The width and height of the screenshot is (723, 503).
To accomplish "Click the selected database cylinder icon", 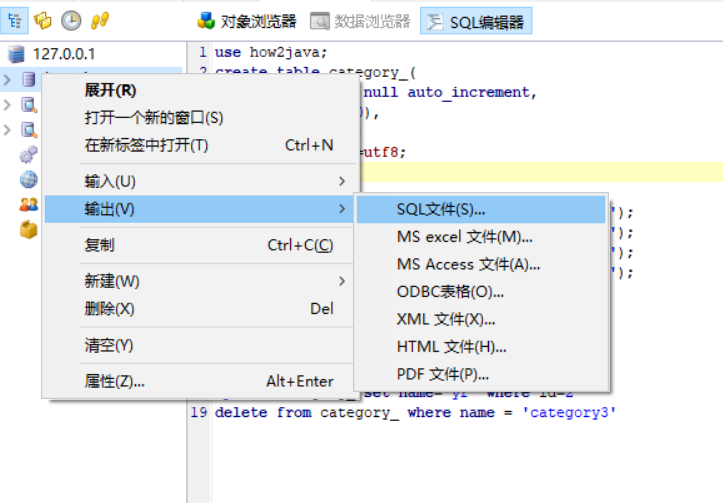I will tap(29, 79).
